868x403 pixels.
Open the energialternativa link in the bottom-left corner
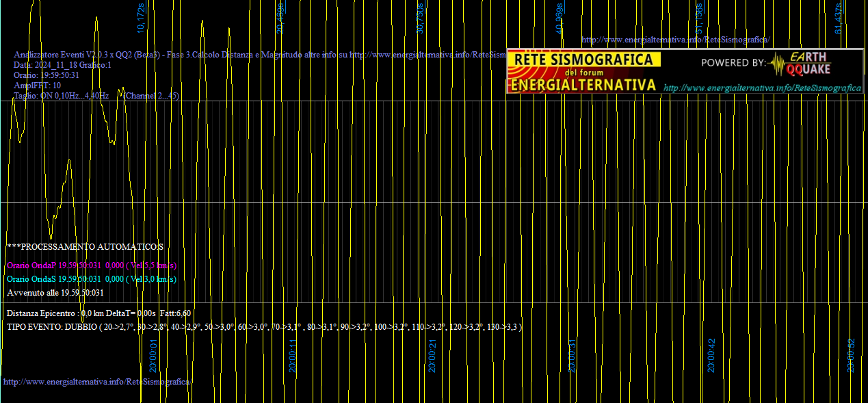point(98,381)
